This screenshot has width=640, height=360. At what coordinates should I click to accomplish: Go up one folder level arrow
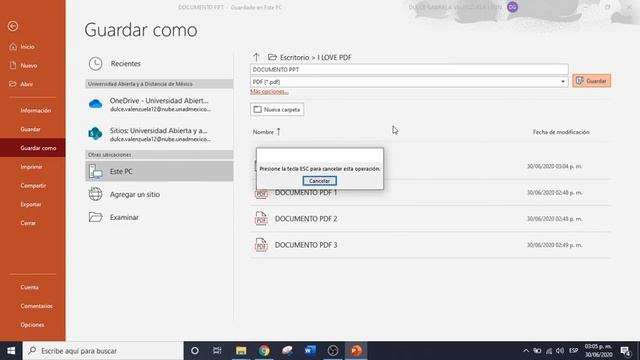tap(256, 57)
